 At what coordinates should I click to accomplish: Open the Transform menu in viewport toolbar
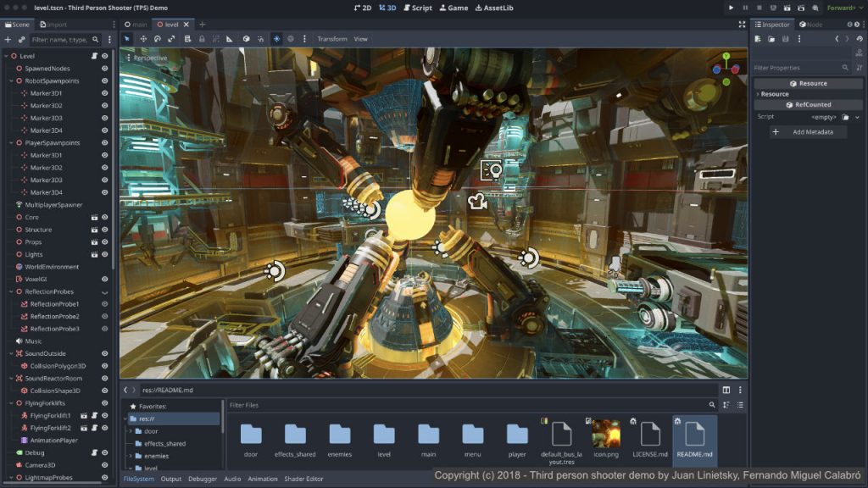pos(332,39)
